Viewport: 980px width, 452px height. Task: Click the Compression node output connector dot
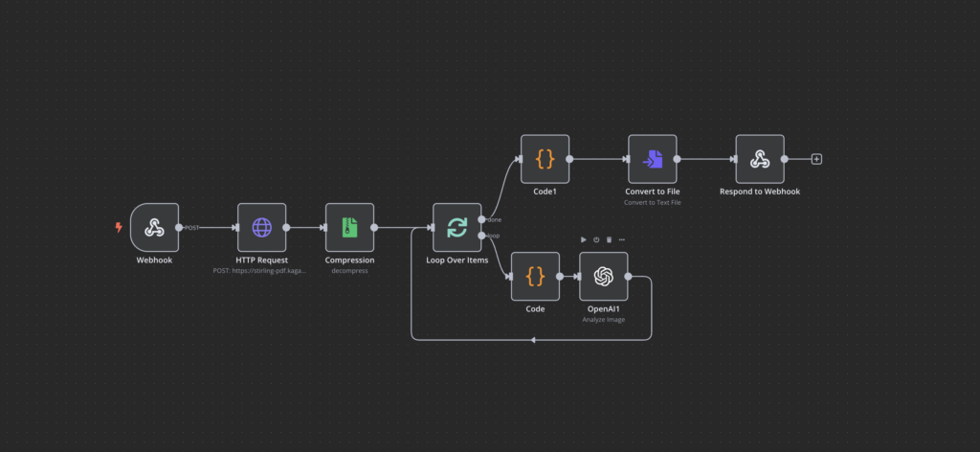[374, 228]
